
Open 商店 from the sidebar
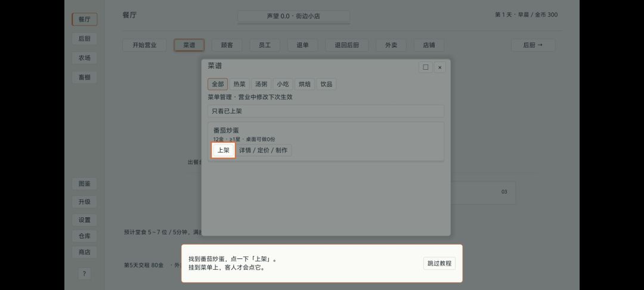tap(85, 252)
